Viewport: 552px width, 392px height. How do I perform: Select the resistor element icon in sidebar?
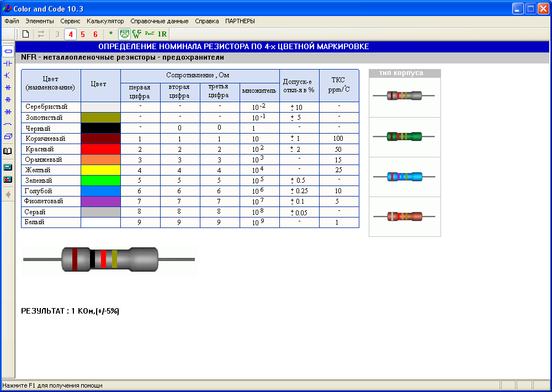(8, 51)
